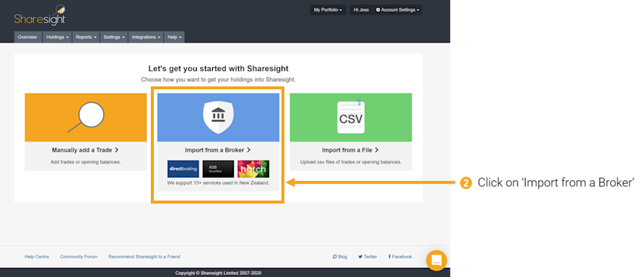Click the magnifying glass tile image
Image resolution: width=644 pixels, height=277 pixels.
coord(86,117)
